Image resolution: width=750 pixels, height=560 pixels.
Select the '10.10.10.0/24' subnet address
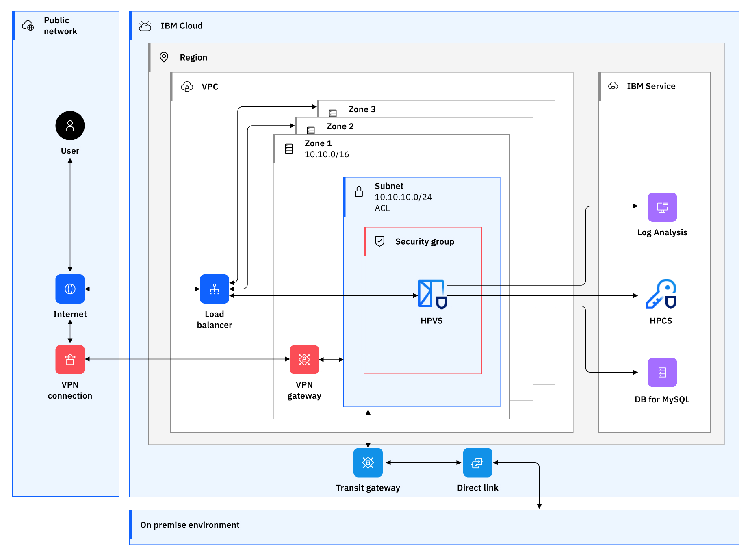point(403,197)
